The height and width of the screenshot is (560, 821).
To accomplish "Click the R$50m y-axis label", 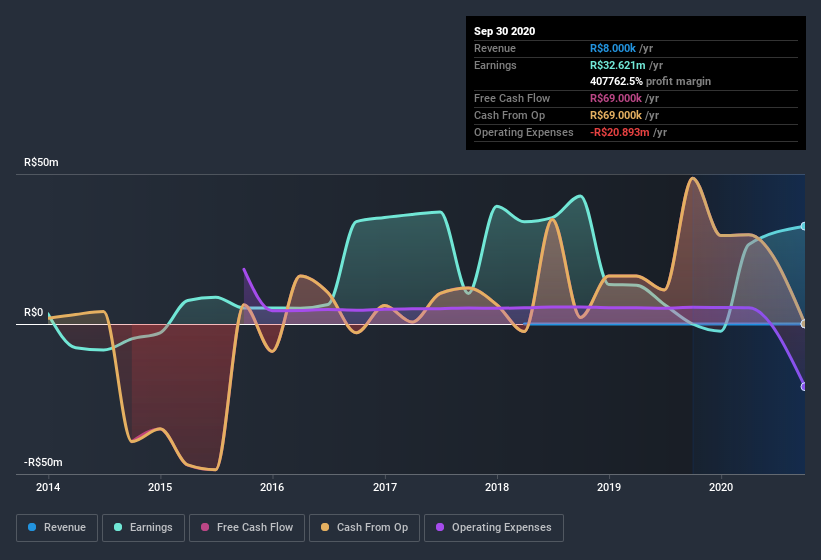I will pos(41,162).
